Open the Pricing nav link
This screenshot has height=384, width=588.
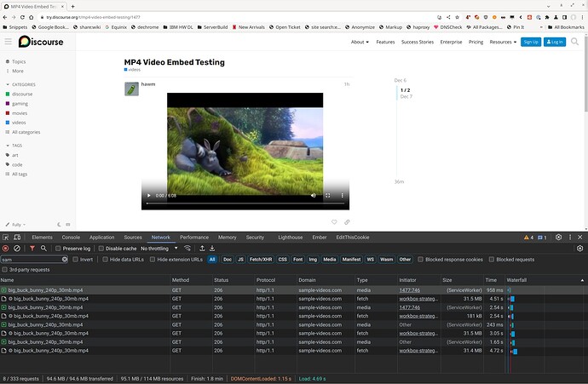click(x=476, y=42)
